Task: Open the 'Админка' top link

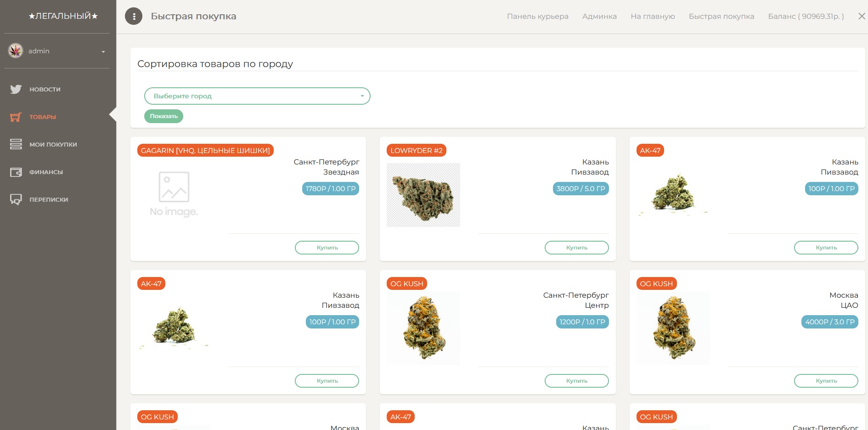Action: click(599, 17)
